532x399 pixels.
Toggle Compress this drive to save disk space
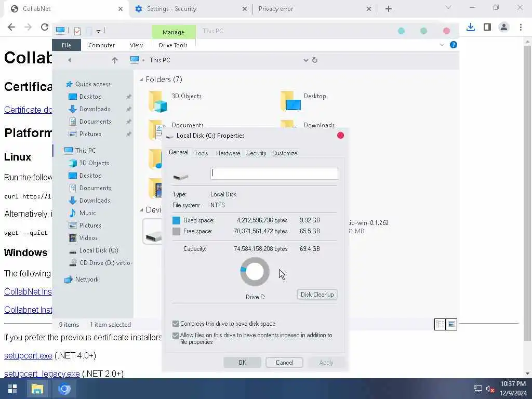click(176, 324)
